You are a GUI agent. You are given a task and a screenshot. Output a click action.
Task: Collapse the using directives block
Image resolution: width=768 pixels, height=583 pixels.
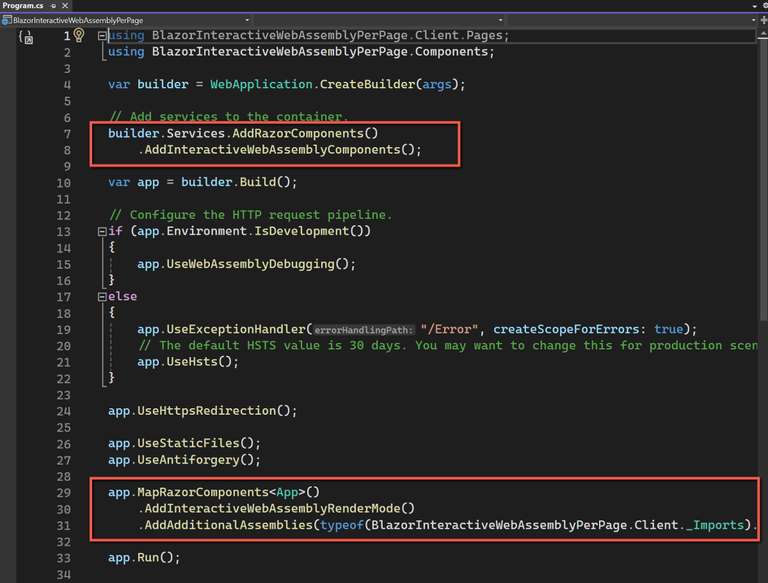click(102, 36)
